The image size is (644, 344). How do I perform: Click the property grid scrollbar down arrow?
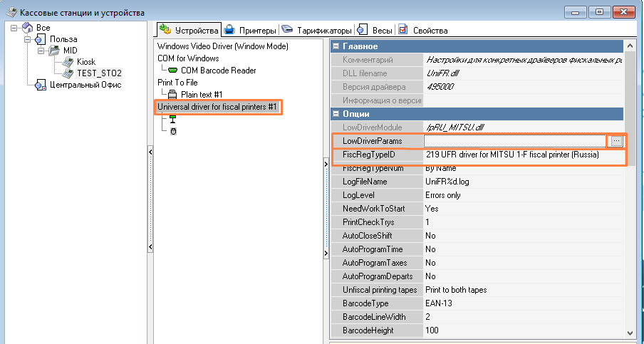click(629, 333)
